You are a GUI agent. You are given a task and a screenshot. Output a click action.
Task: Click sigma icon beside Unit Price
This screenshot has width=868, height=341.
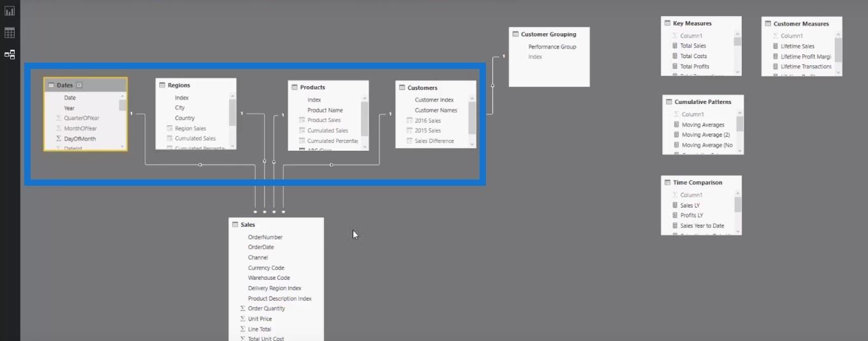(x=242, y=319)
